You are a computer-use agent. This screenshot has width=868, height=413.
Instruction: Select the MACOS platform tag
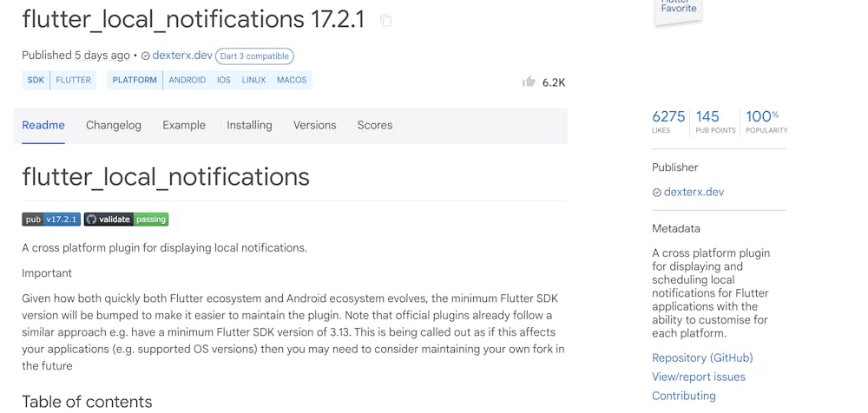292,80
